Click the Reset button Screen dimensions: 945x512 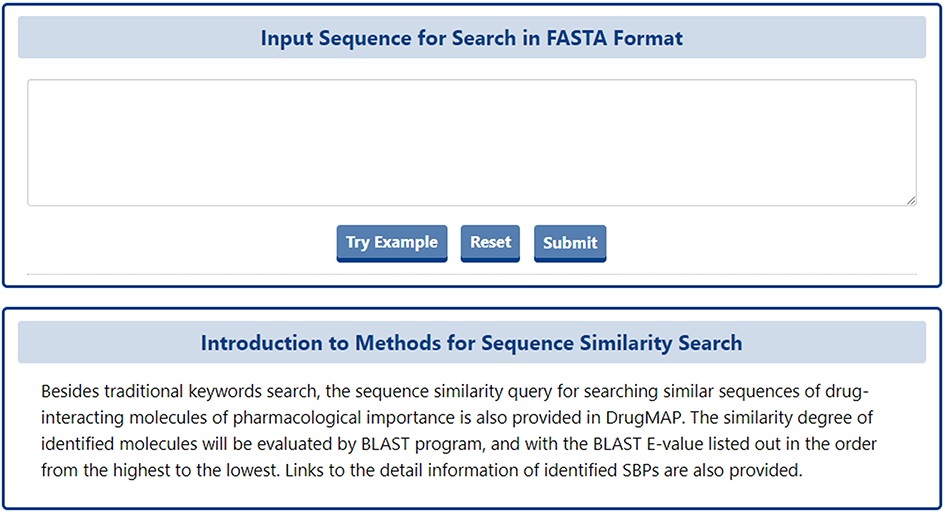pyautogui.click(x=490, y=243)
